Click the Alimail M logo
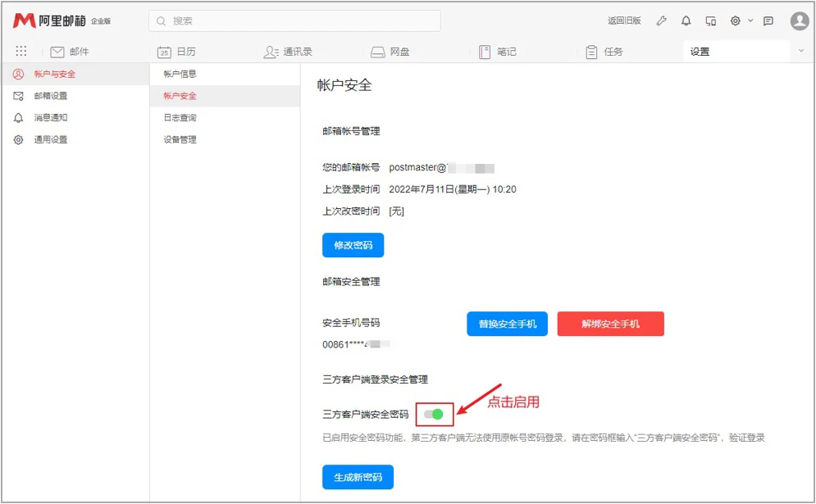This screenshot has width=816, height=504. 24,20
